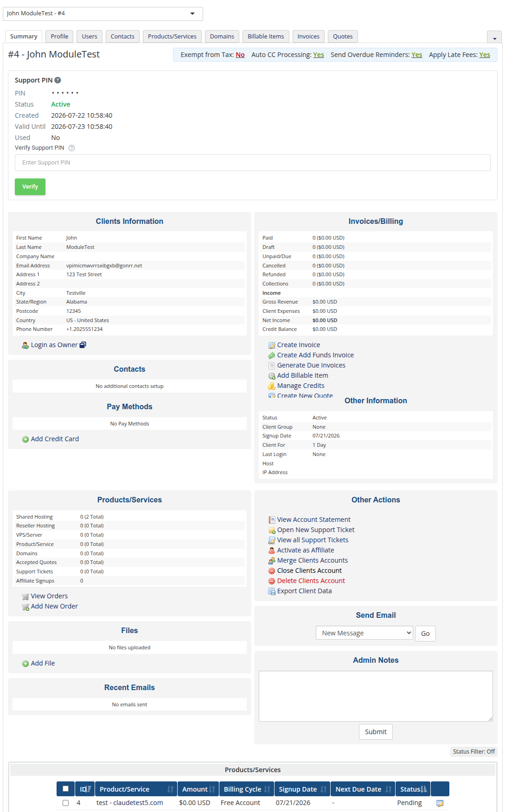Open the New Message email template dropdown

[x=364, y=633]
